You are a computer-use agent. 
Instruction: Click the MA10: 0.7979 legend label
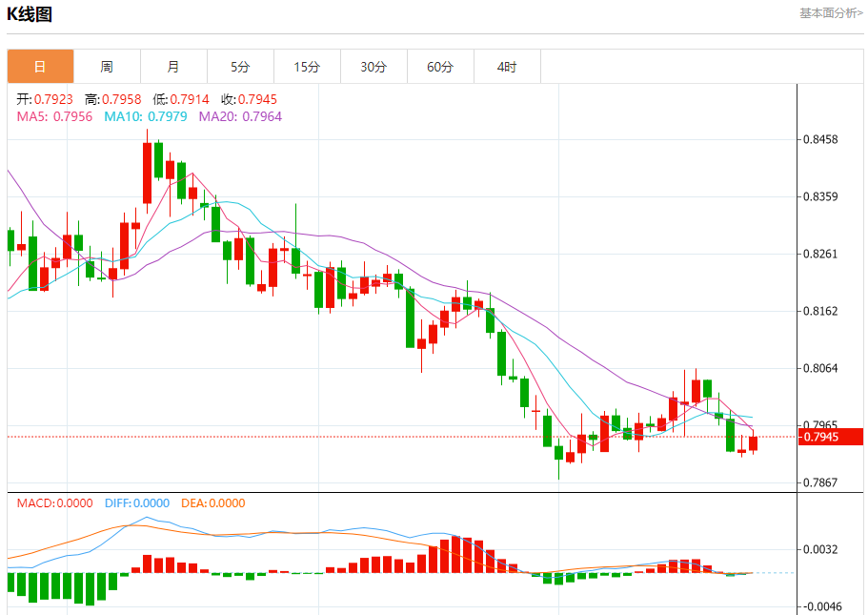[146, 116]
